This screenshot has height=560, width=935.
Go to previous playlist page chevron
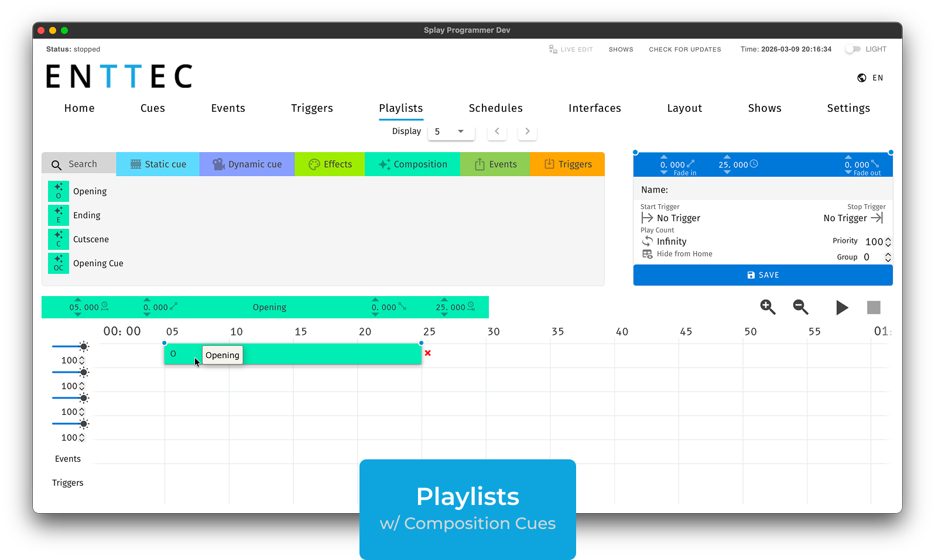tap(497, 131)
